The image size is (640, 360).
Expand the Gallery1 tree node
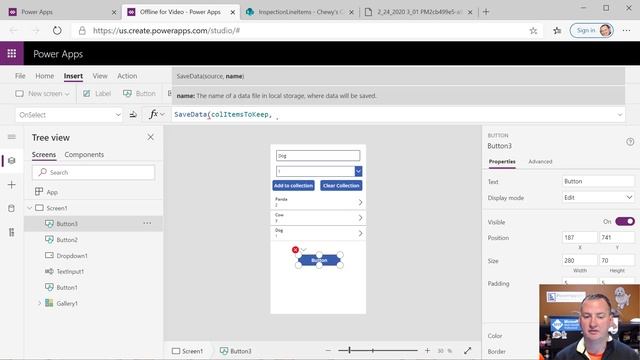[x=39, y=303]
